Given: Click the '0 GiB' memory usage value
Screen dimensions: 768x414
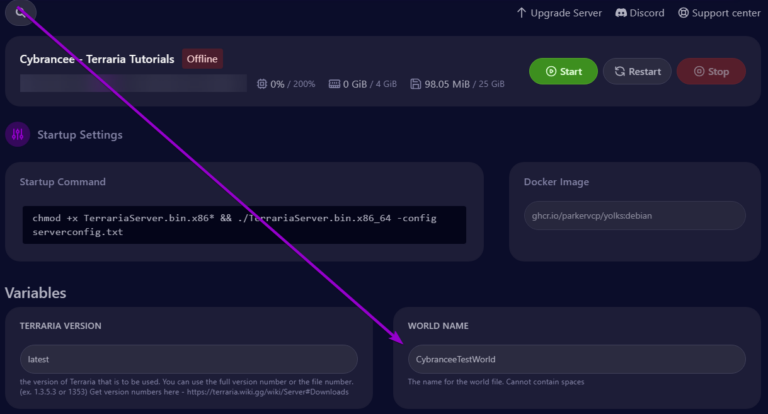Looking at the screenshot, I should (x=355, y=84).
